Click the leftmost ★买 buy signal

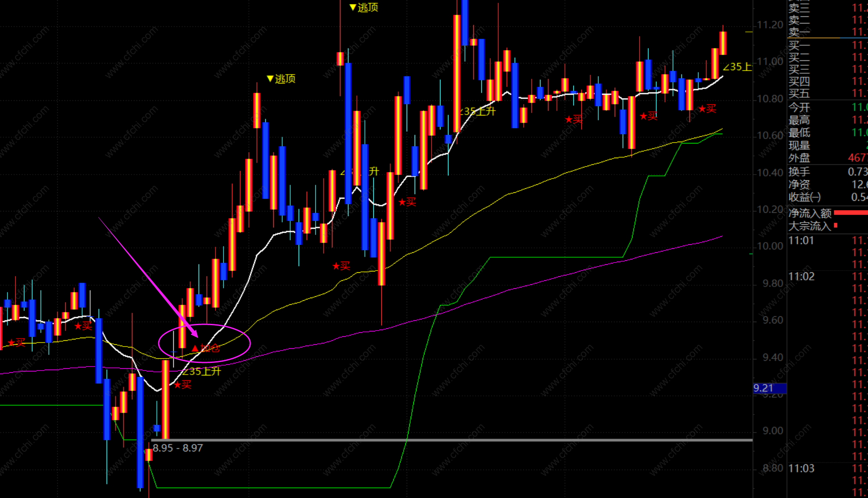(16, 343)
